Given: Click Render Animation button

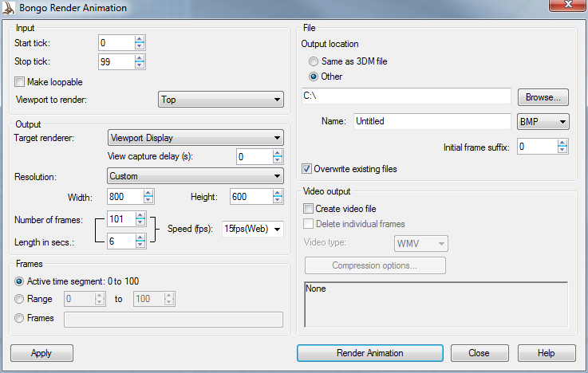Looking at the screenshot, I should pos(369,353).
